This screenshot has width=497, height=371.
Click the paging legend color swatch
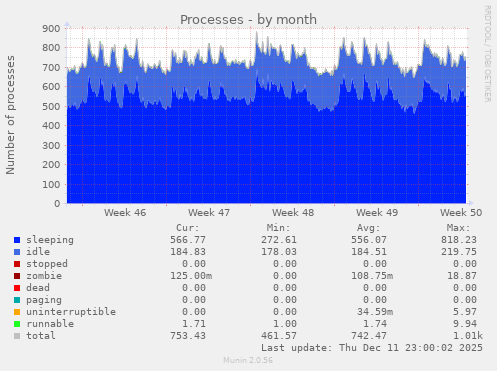(x=17, y=300)
